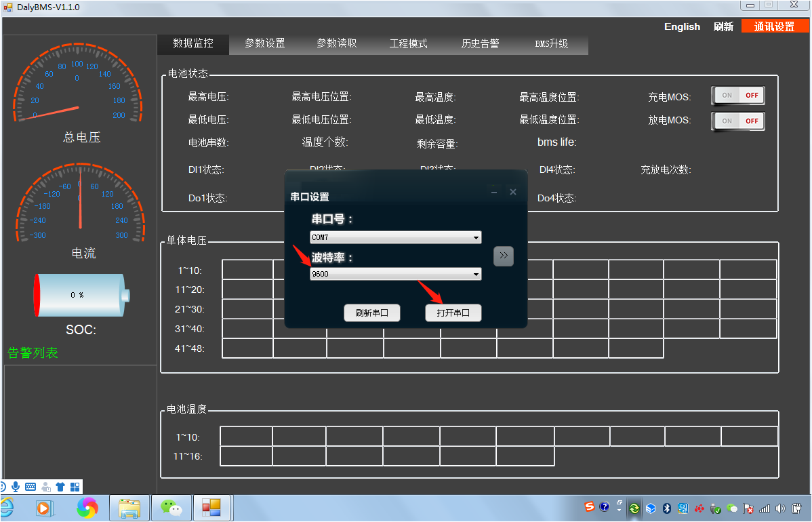Image resolution: width=812 pixels, height=522 pixels.
Task: Click the blue help question-mark tray icon
Action: click(605, 506)
